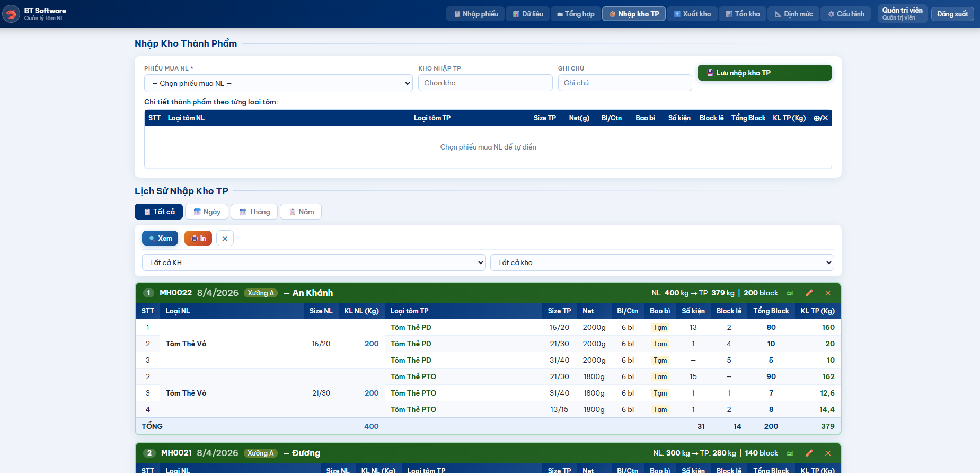Filter history by Năm
Viewport: 980px width, 473px height.
301,212
